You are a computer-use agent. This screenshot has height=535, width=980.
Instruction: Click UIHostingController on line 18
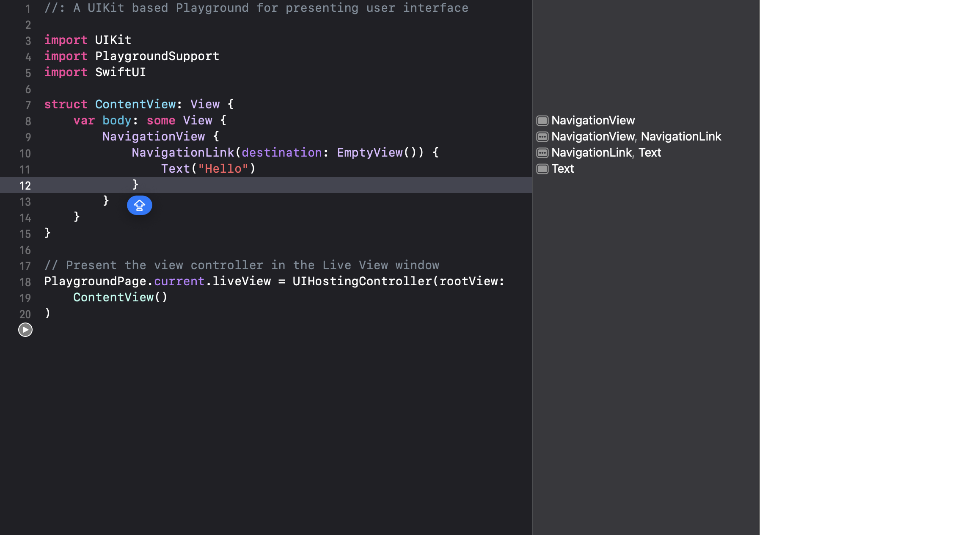(x=362, y=281)
